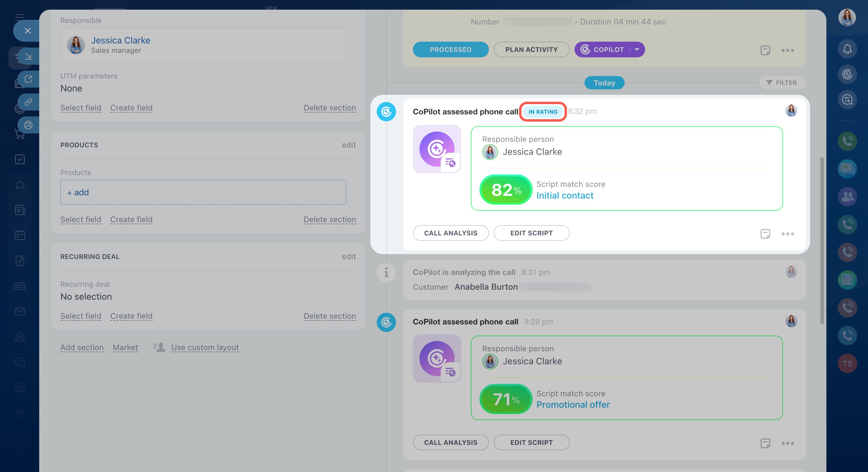Viewport: 868px width, 472px height.
Task: Click the print icon on side tab
Action: [x=28, y=125]
